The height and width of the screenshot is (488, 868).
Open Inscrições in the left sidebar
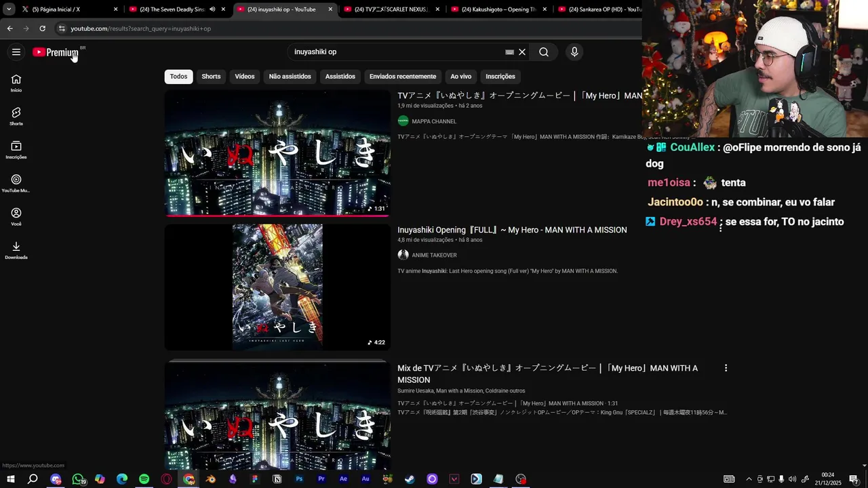pyautogui.click(x=16, y=150)
